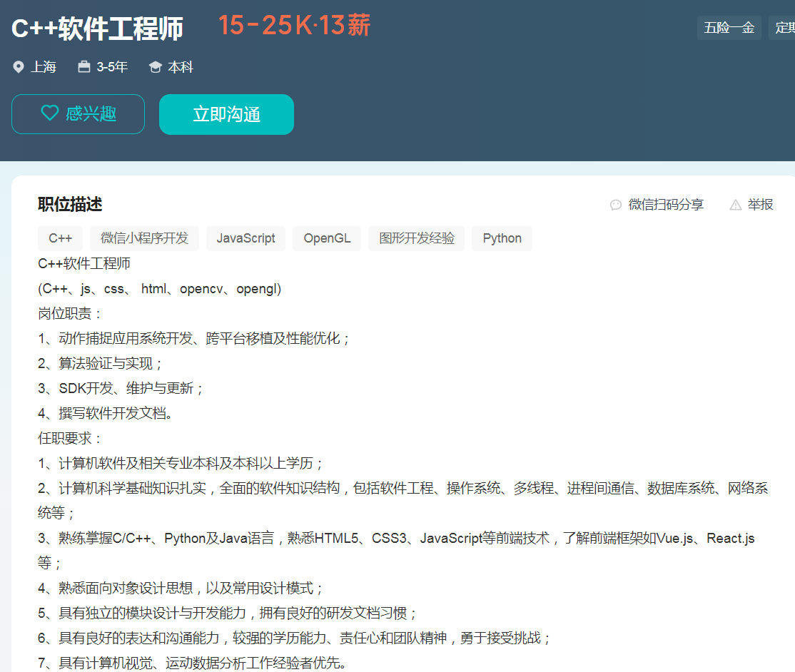This screenshot has height=672, width=795.
Task: Click the 3-5年 experience text
Action: coord(112,67)
